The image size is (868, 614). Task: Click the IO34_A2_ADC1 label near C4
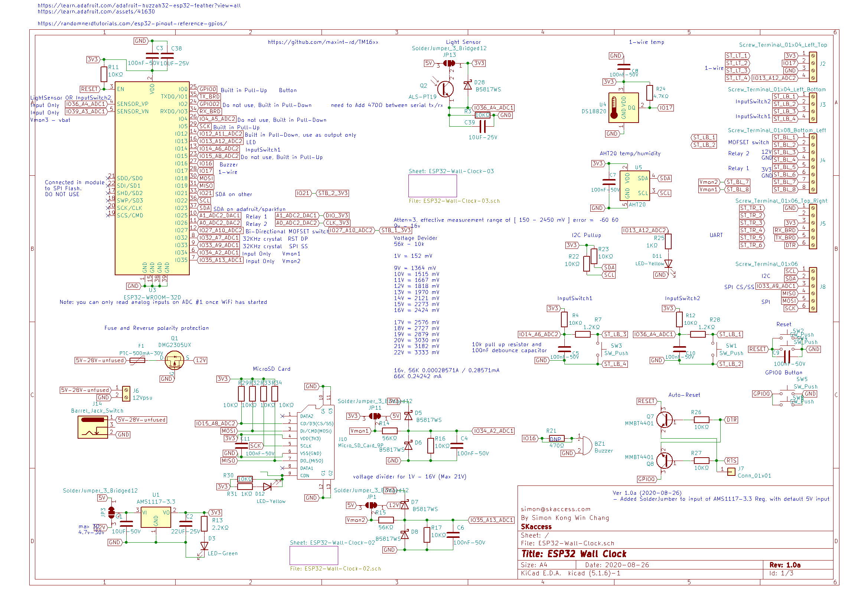pos(493,431)
